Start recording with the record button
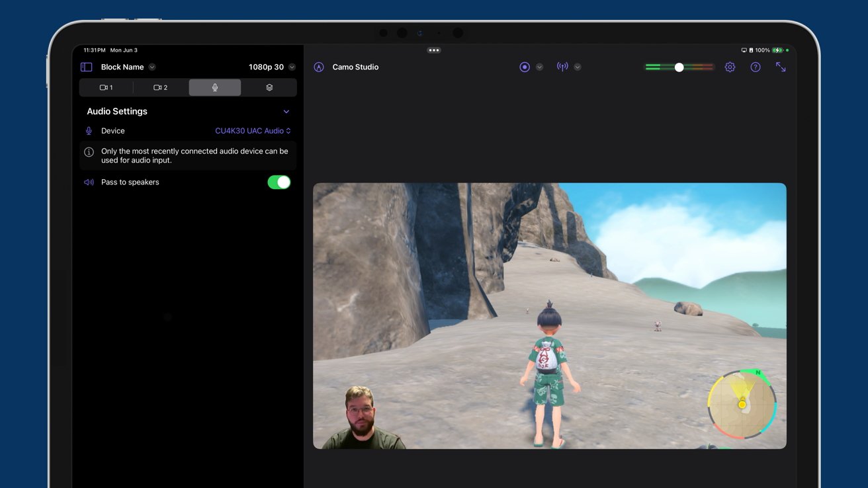The image size is (868, 488). pyautogui.click(x=525, y=67)
